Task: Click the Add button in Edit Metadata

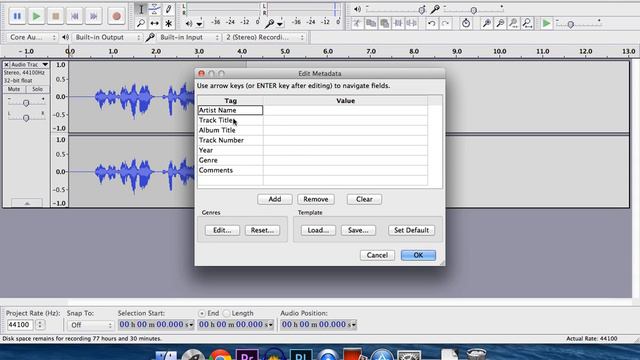Action: (275, 199)
